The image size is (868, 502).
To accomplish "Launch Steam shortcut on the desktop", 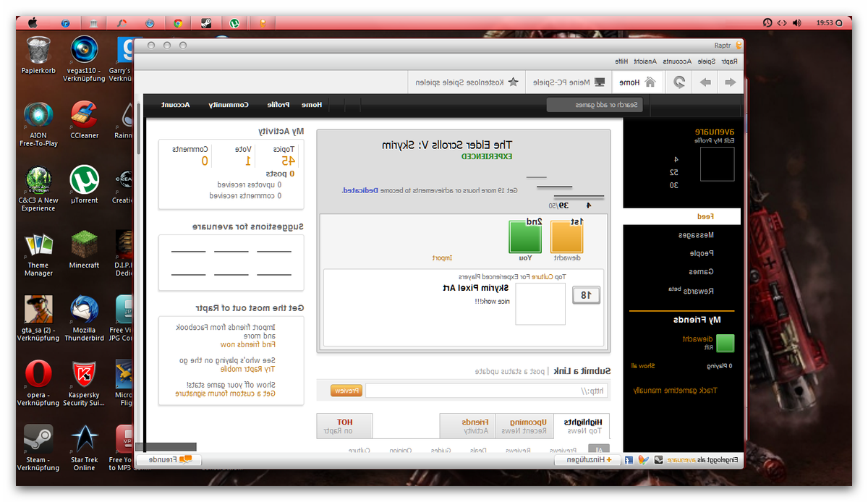I will [38, 448].
